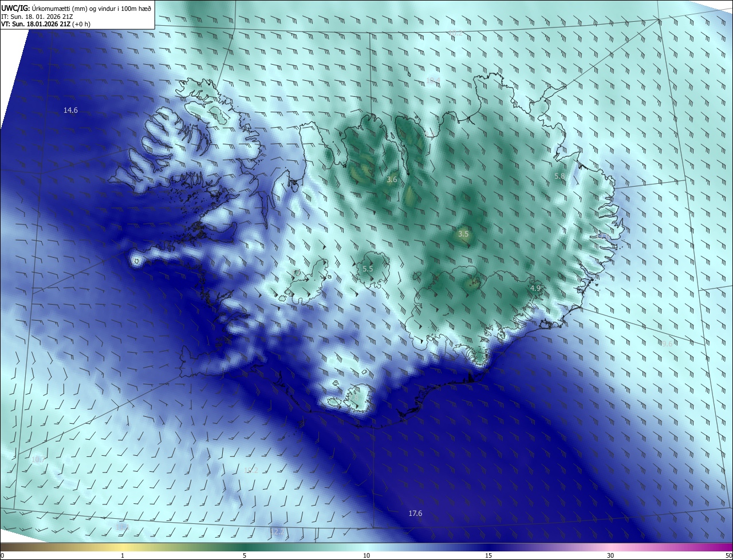Image resolution: width=733 pixels, height=560 pixels.
Task: Click the 17.6 value label over the ocean
Action: coord(415,513)
